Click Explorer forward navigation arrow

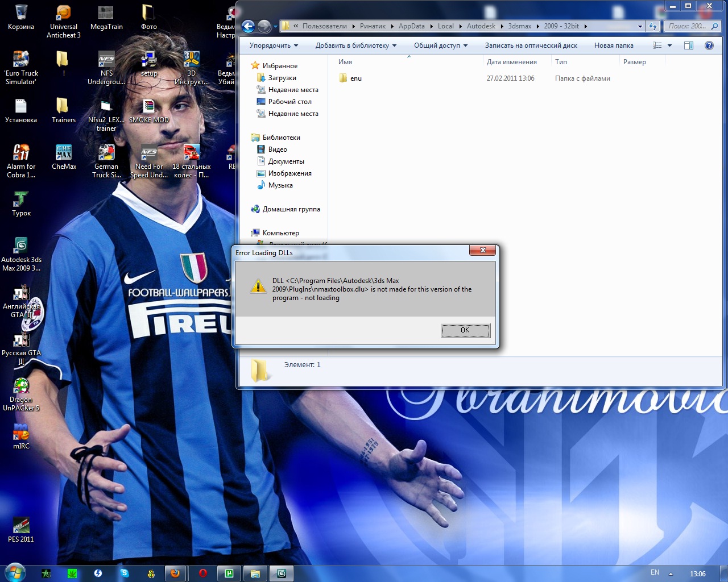[264, 26]
